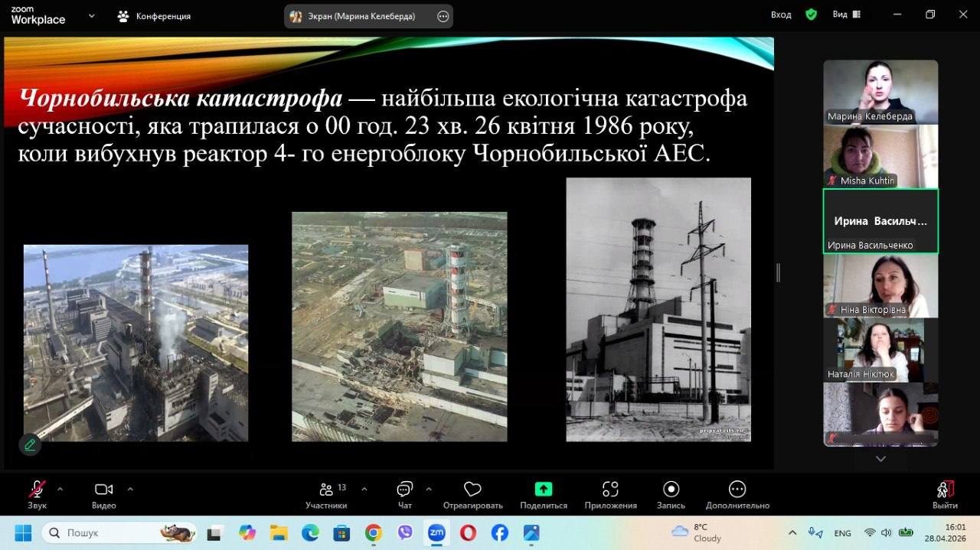Unmute the microphone (Звук)
The image size is (980, 550).
[x=37, y=495]
